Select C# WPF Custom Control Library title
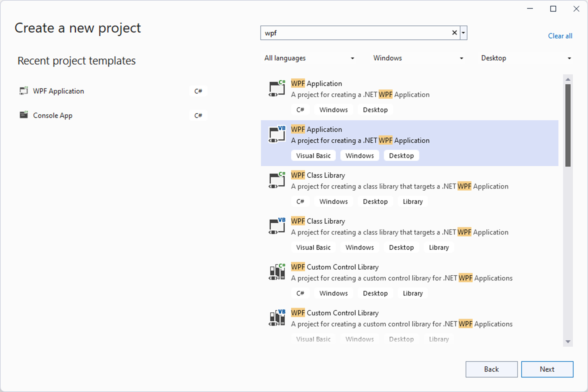 coord(335,267)
